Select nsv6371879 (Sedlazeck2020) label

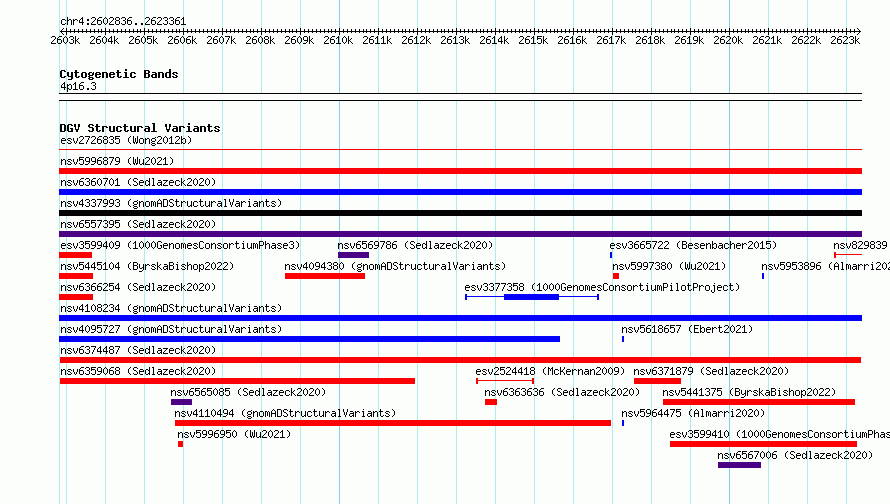(x=711, y=371)
